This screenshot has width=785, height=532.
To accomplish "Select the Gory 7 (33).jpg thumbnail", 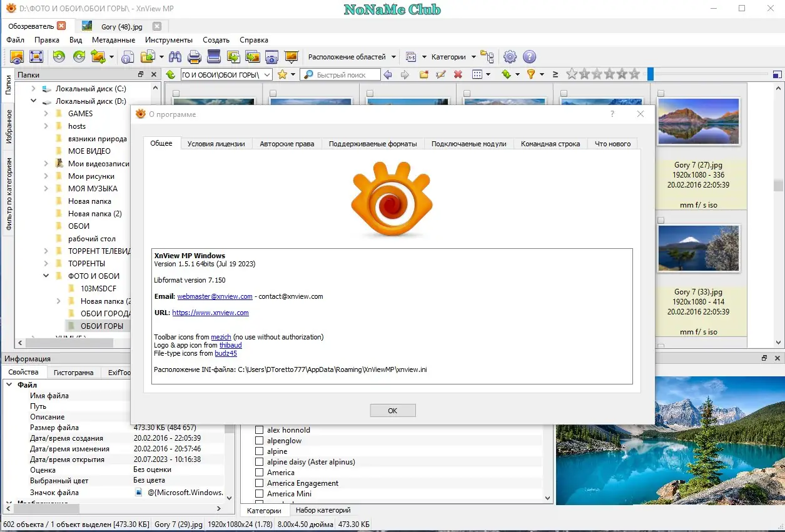I will point(699,248).
